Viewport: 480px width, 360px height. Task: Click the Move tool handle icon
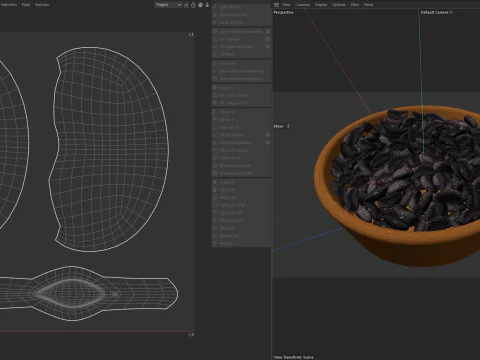click(288, 126)
